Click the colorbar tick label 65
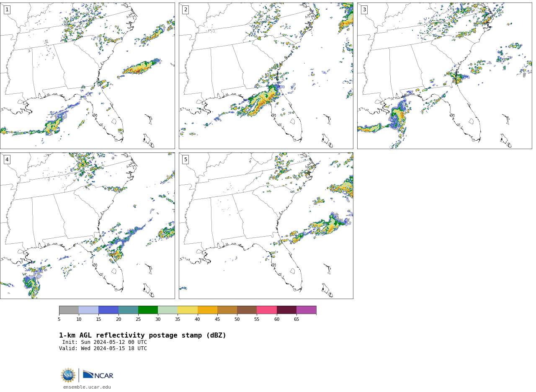The image size is (536, 392). pyautogui.click(x=296, y=320)
